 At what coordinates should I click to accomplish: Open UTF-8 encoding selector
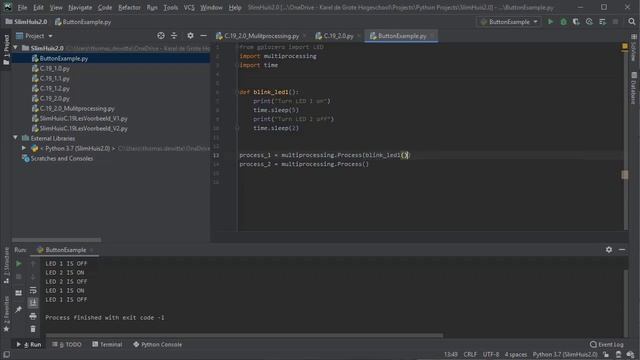pyautogui.click(x=491, y=354)
